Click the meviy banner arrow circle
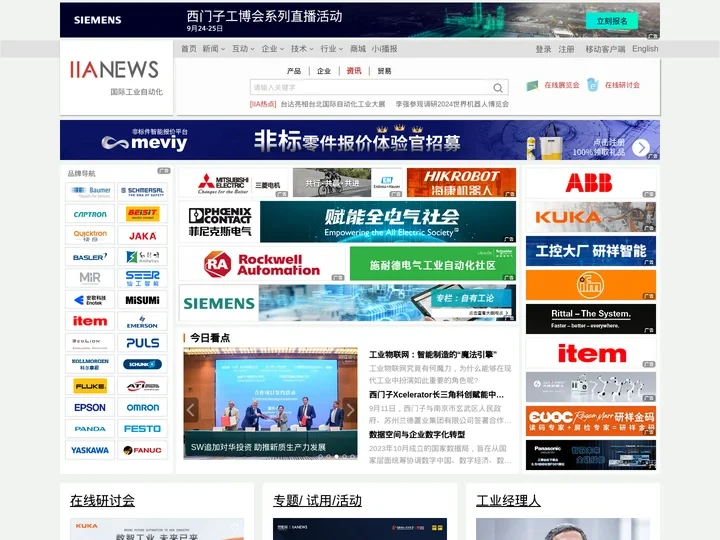The height and width of the screenshot is (540, 720). pyautogui.click(x=641, y=147)
